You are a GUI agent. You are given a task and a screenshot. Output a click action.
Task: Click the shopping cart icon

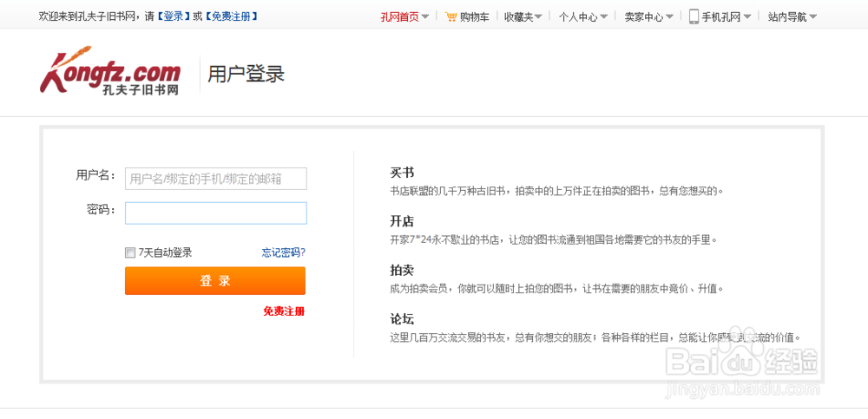point(451,16)
